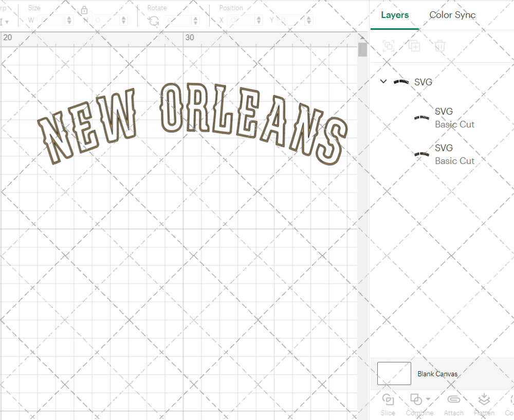Click the Flatten tool
The image size is (514, 420).
coord(484,405)
